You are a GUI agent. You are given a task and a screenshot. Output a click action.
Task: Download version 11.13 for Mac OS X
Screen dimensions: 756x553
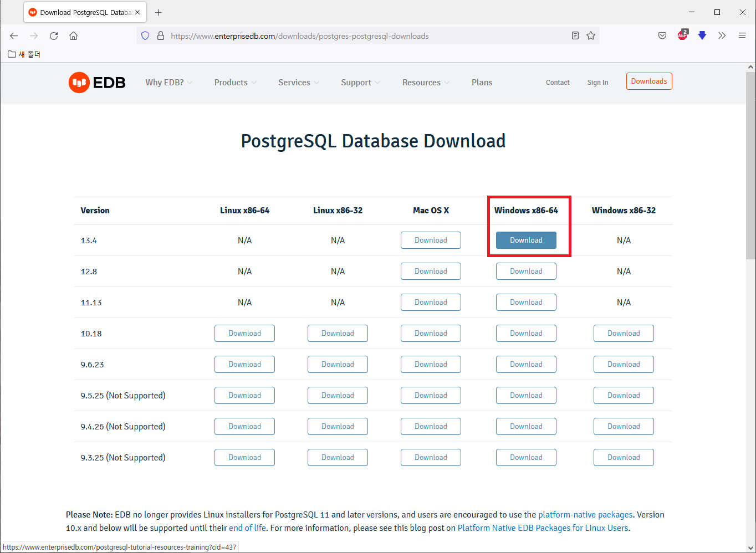click(431, 303)
